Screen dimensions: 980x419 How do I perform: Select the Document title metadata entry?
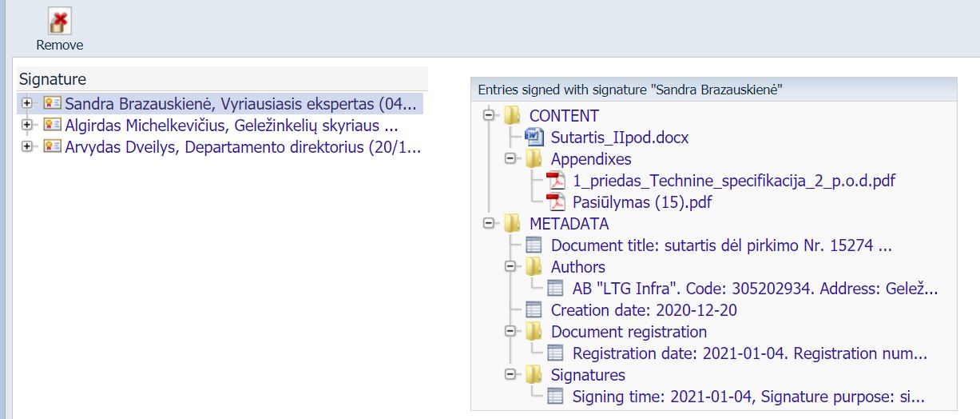click(x=720, y=245)
